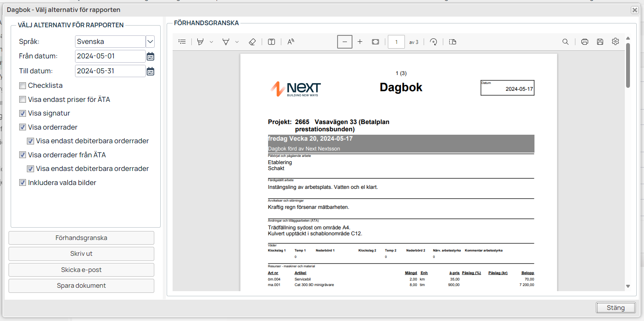
Task: Click the preview scrollbar up arrow
Action: pos(628,39)
